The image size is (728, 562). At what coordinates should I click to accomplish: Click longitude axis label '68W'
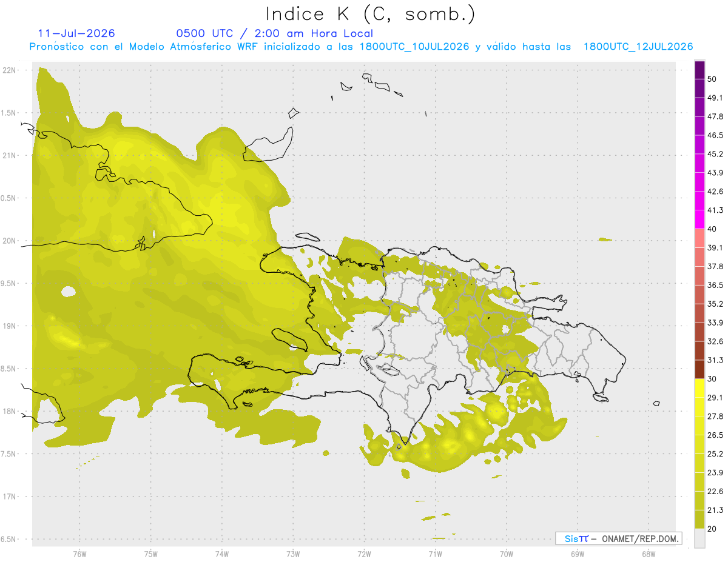pyautogui.click(x=649, y=553)
